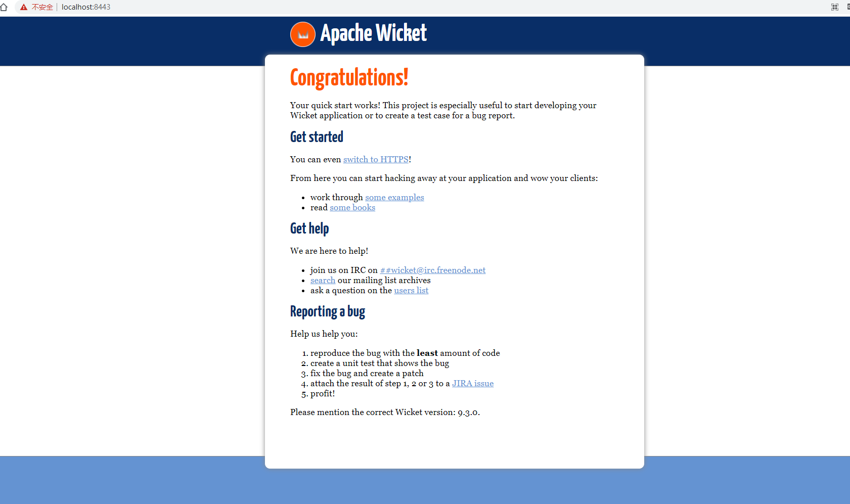Click the localhost:8443 address field
This screenshot has width=850, height=504.
coord(86,7)
